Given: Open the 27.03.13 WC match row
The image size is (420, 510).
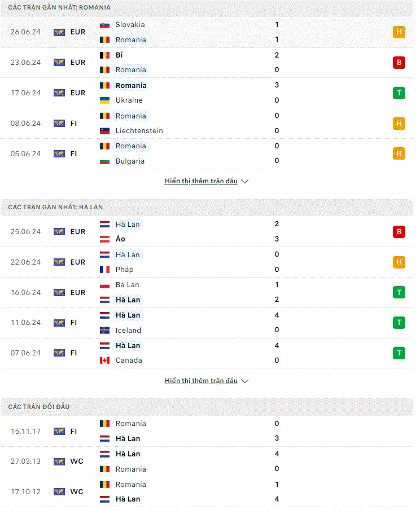Looking at the screenshot, I should (x=207, y=461).
